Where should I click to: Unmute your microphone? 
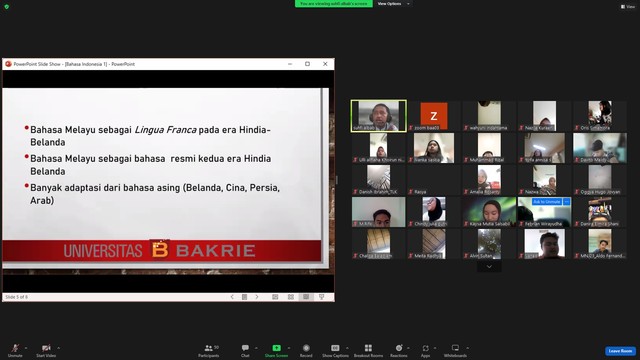pos(15,350)
